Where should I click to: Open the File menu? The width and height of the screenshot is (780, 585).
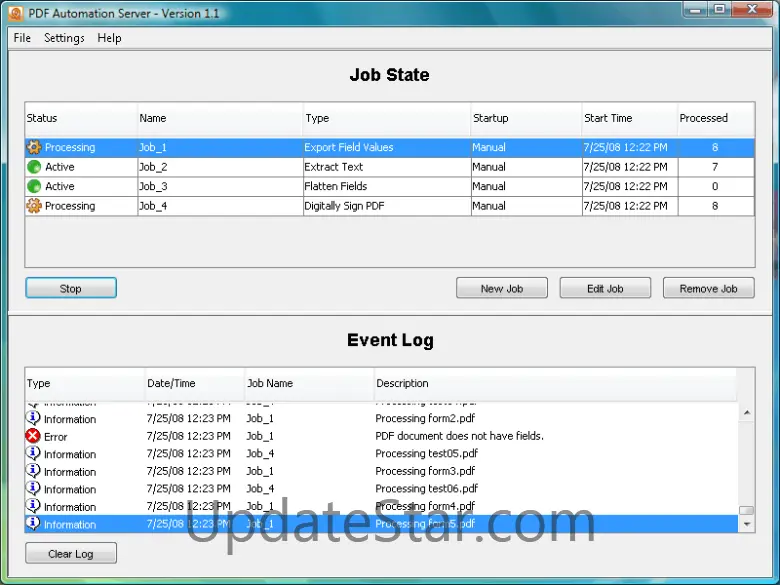[22, 38]
